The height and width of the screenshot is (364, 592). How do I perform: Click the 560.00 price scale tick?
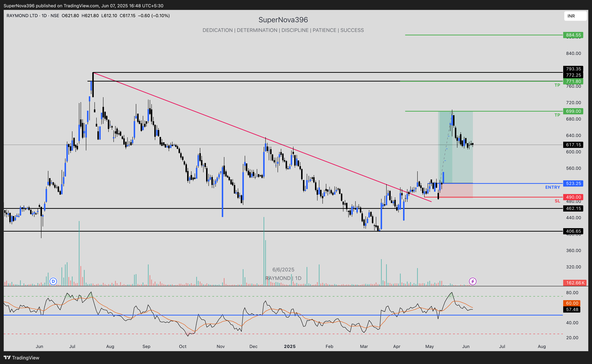click(573, 168)
